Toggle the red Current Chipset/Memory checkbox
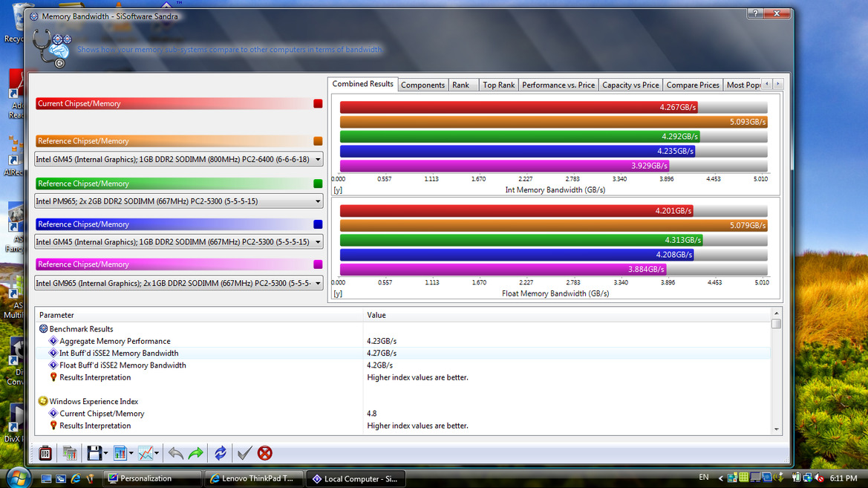The height and width of the screenshot is (488, 868). (x=318, y=103)
